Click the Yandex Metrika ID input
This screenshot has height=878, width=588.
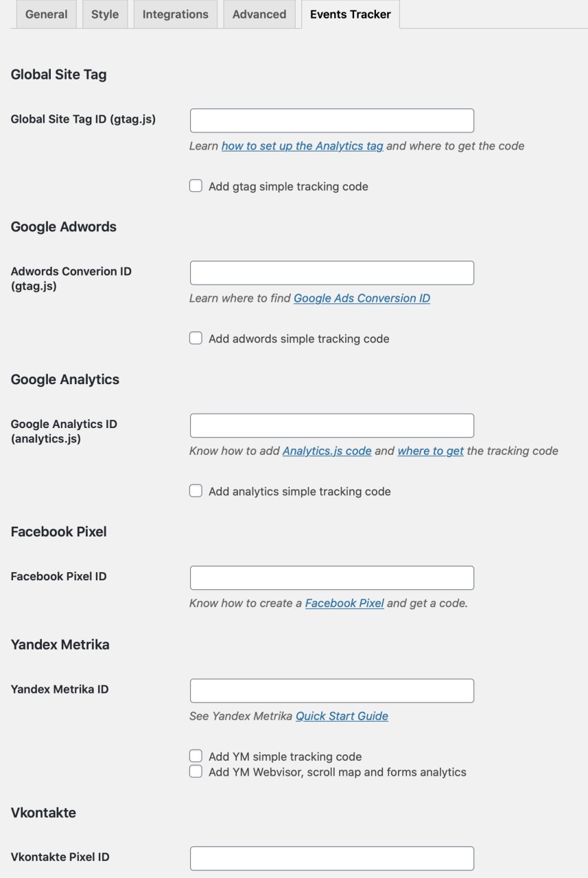tap(332, 691)
